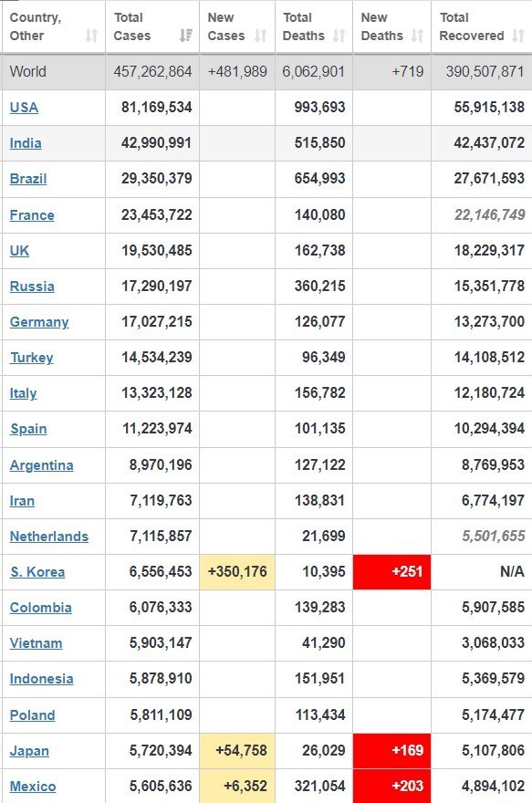Sort table by Total Deaths icon
Screen dimensions: 532x803
(339, 36)
